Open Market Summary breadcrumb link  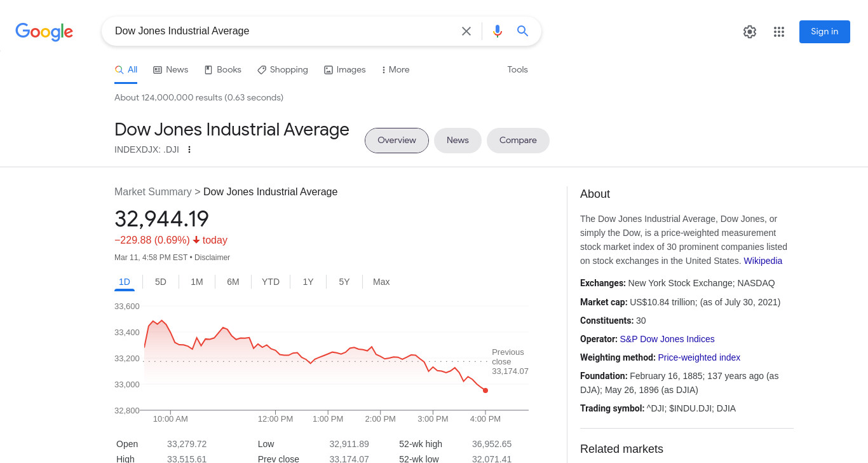153,192
